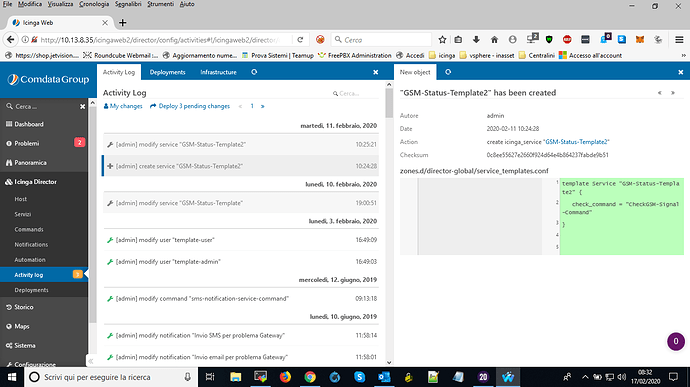Click the MetaMask fox extension icon
The height and width of the screenshot is (387, 690).
pyautogui.click(x=639, y=40)
